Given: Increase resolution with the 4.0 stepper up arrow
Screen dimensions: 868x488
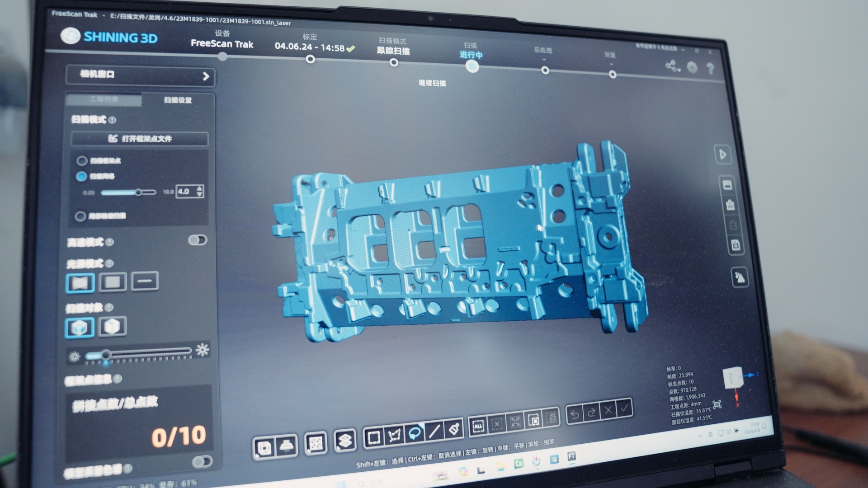Looking at the screenshot, I should tap(199, 189).
